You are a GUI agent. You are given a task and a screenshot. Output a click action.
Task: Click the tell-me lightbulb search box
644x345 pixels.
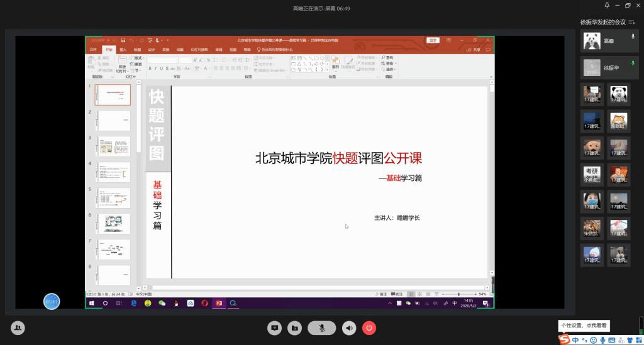coord(275,50)
